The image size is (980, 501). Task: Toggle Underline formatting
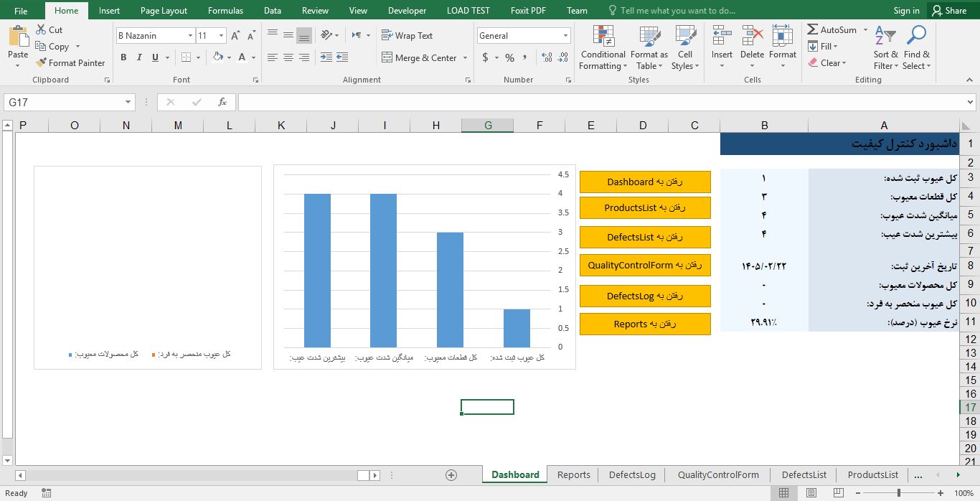[x=155, y=57]
